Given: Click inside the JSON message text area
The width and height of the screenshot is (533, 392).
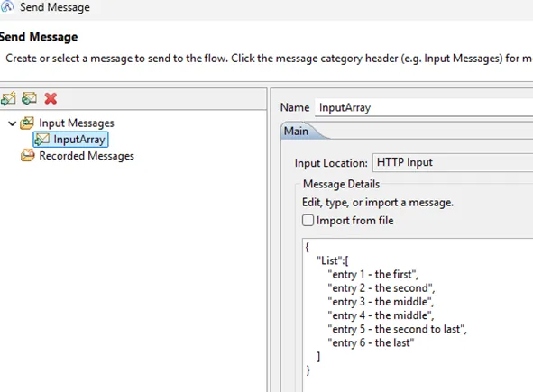Looking at the screenshot, I should (418, 315).
